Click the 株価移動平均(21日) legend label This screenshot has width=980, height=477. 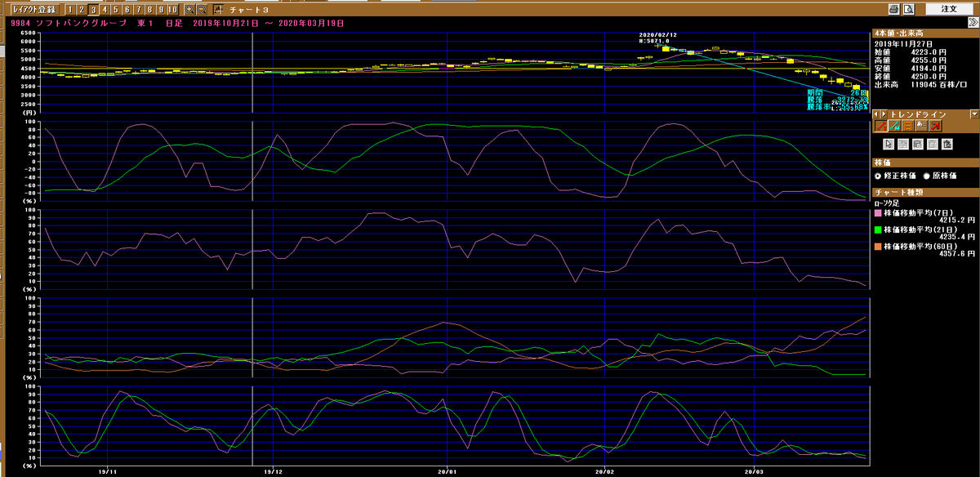click(x=919, y=228)
